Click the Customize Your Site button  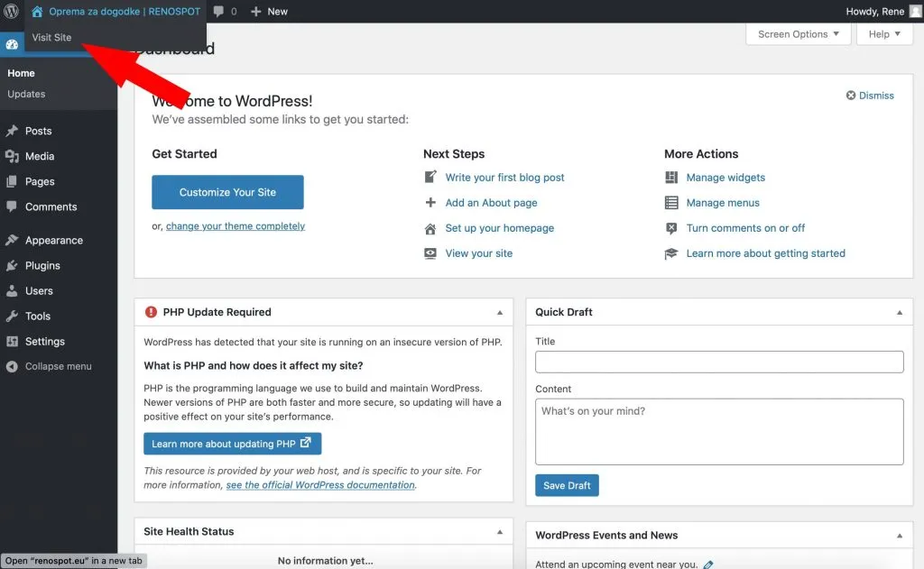pos(227,192)
